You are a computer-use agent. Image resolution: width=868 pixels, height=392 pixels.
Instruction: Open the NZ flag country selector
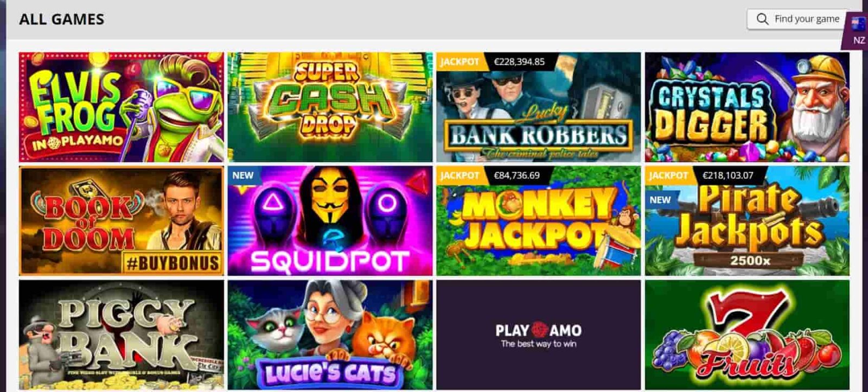858,30
